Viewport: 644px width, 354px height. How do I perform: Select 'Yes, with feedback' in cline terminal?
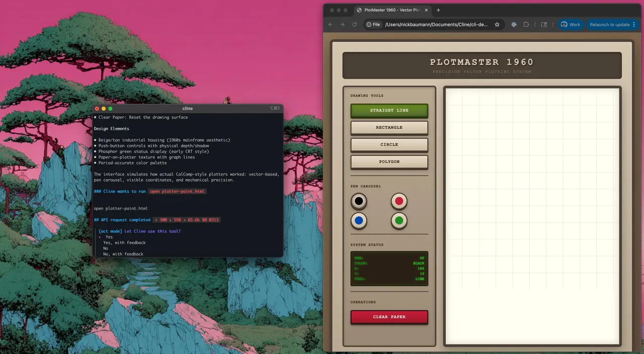[124, 242]
